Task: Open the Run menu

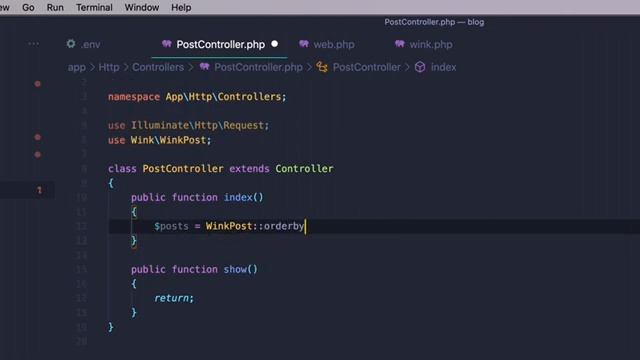Action: 55,7
